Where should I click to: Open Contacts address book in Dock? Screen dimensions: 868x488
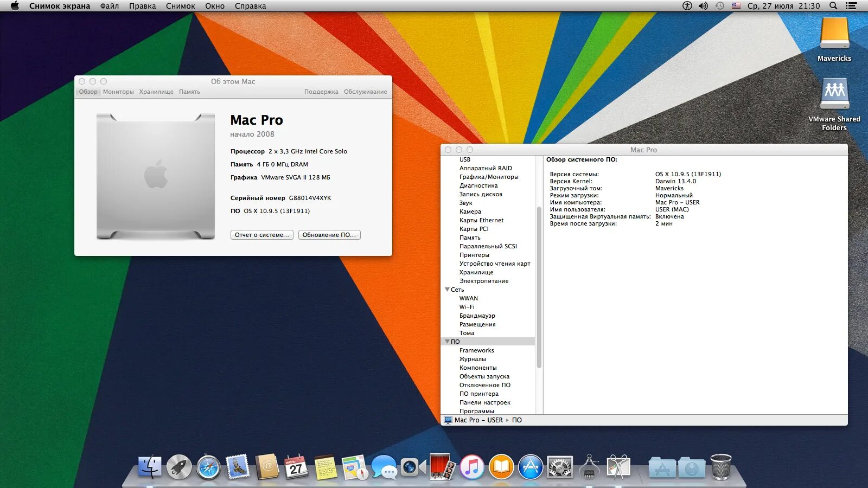click(x=267, y=466)
